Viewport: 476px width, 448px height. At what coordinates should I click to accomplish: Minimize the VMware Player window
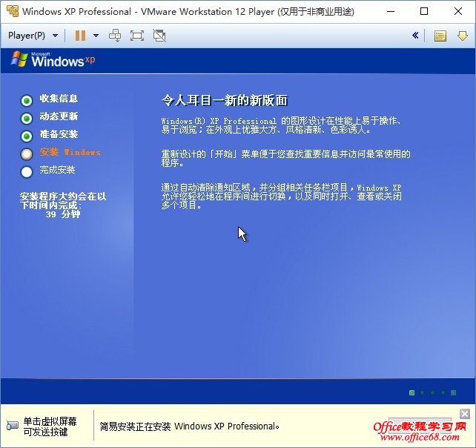coord(391,12)
